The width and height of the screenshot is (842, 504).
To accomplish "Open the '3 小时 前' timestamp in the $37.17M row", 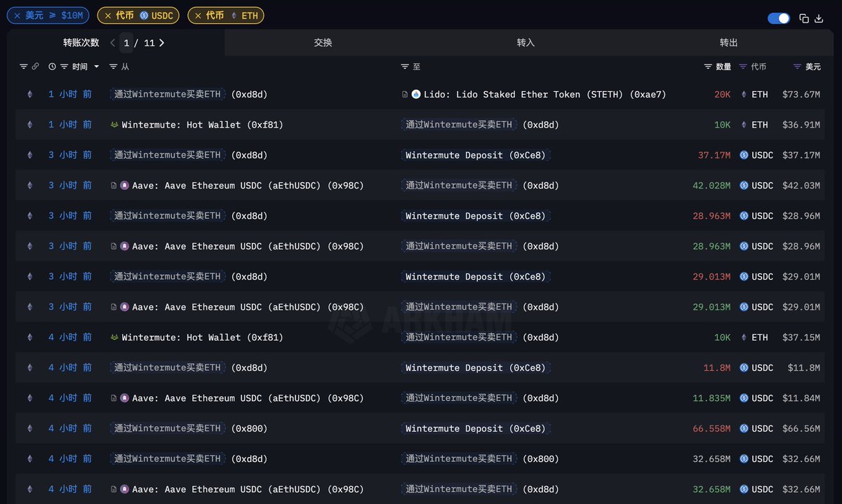I will [x=70, y=155].
